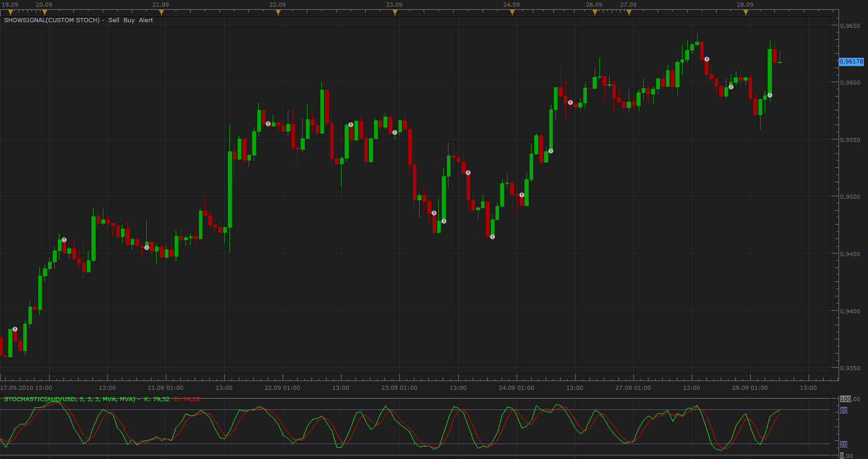868x459 pixels.
Task: Select the current price tag 0,96178
Action: [x=851, y=61]
